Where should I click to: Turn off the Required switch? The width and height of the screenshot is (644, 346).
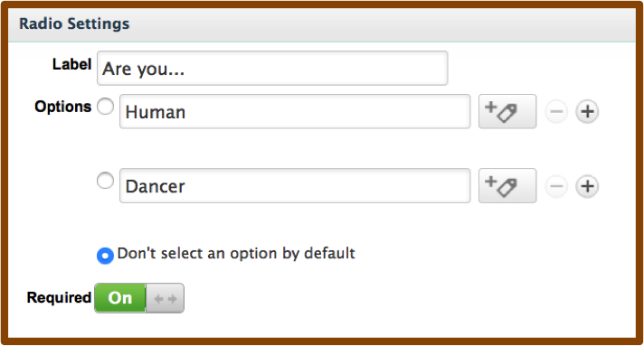click(x=139, y=298)
